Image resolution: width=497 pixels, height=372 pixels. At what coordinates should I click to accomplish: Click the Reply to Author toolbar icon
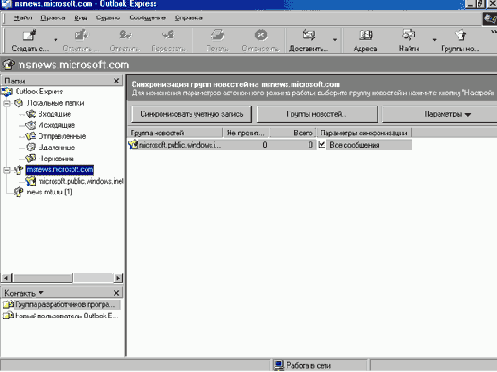click(x=125, y=35)
